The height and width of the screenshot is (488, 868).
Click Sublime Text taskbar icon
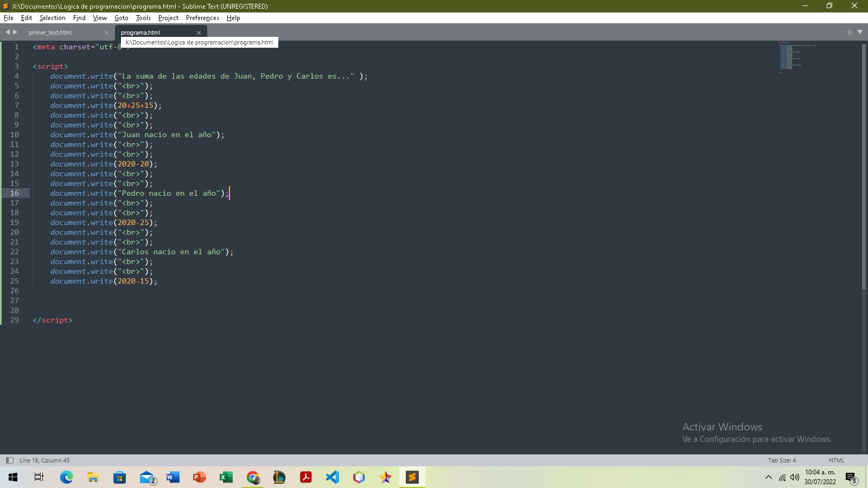(412, 477)
